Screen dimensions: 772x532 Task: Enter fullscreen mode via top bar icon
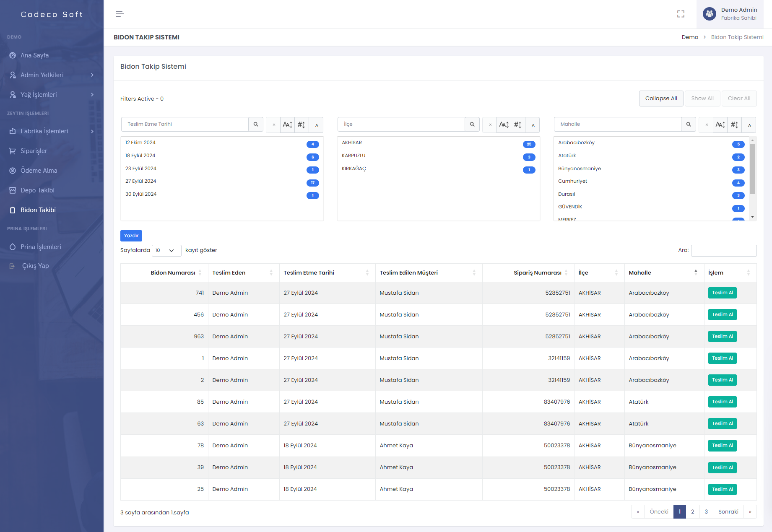pyautogui.click(x=681, y=14)
